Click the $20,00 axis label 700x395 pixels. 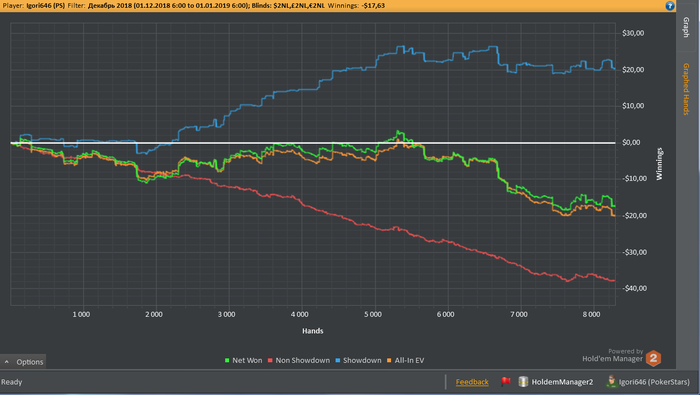pyautogui.click(x=633, y=70)
